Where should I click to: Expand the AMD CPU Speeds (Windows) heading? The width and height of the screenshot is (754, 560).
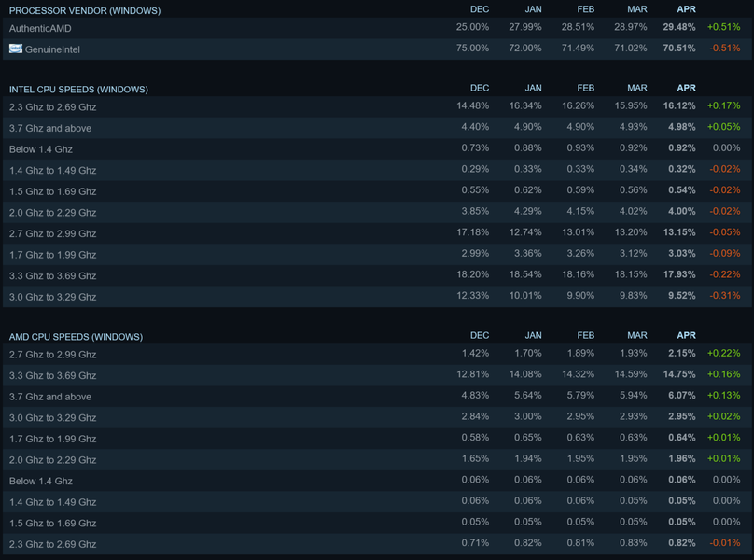click(77, 336)
